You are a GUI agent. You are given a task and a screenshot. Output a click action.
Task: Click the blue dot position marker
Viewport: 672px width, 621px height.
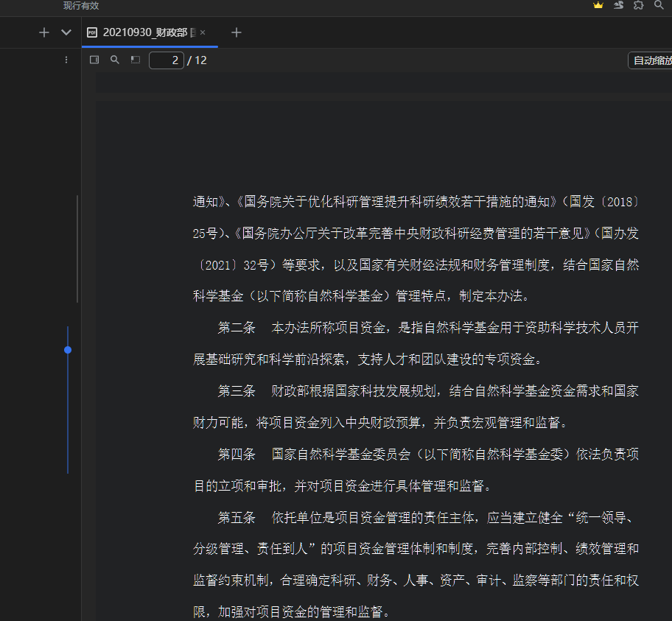tap(68, 350)
